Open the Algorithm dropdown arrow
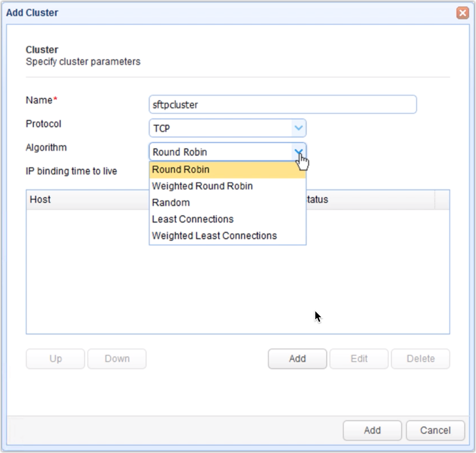The image size is (476, 453). point(299,152)
